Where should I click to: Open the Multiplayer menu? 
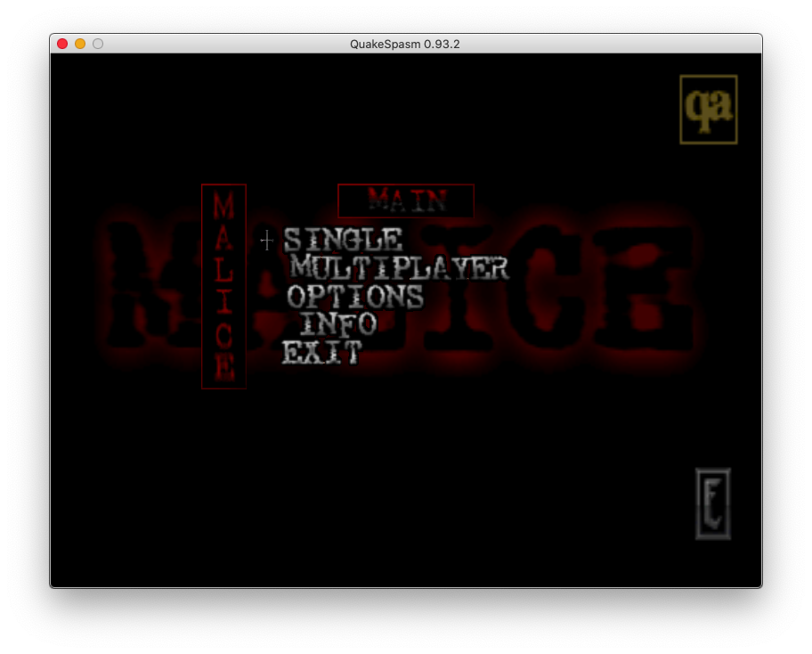coord(399,268)
